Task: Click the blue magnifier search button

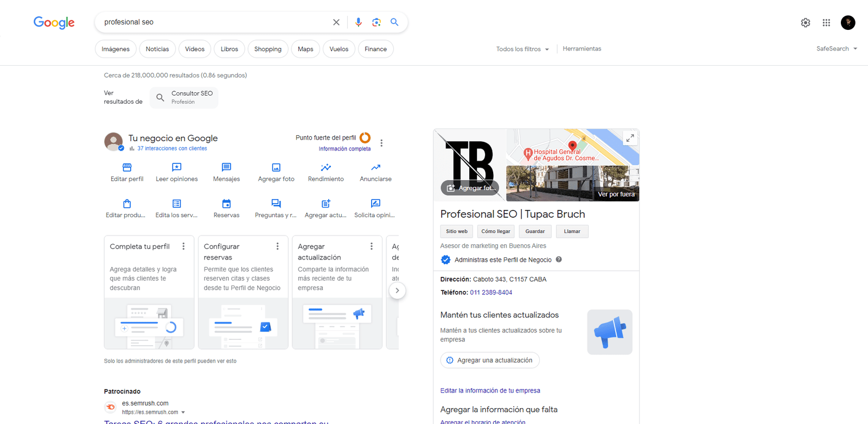Action: tap(394, 22)
